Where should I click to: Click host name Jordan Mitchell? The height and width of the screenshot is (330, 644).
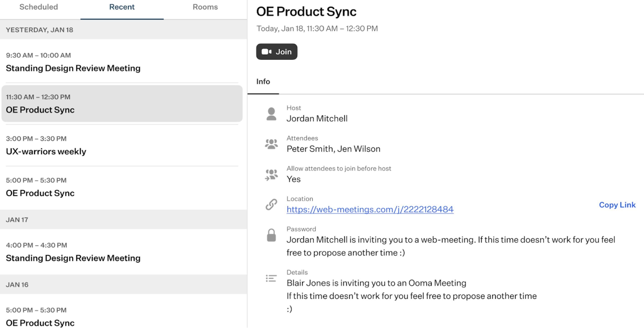pos(317,119)
